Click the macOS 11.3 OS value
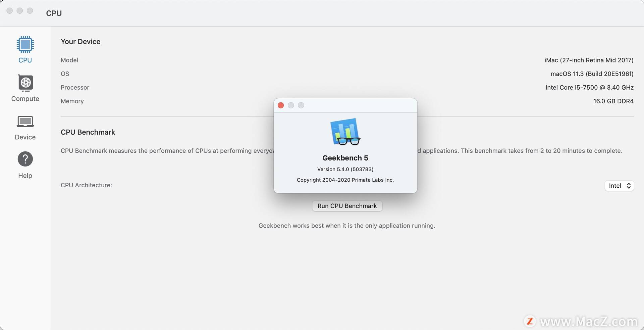Viewport: 644px width, 330px height. [x=592, y=74]
